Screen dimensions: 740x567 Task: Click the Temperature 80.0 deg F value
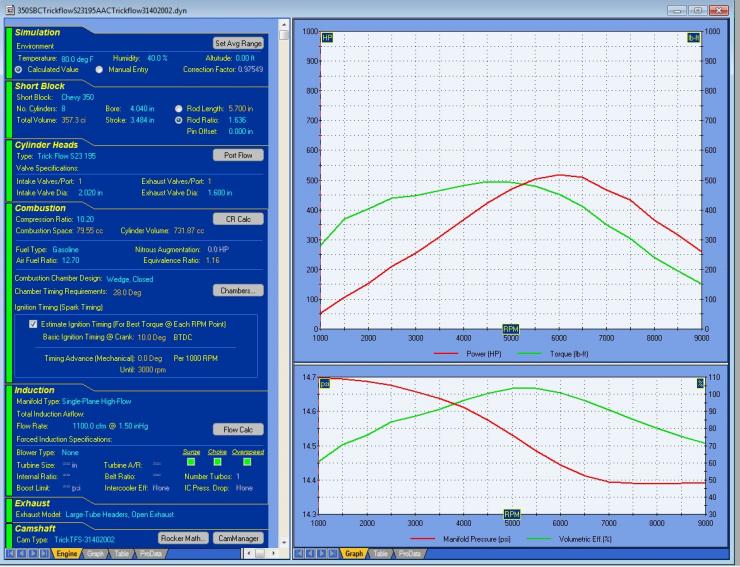(77, 59)
